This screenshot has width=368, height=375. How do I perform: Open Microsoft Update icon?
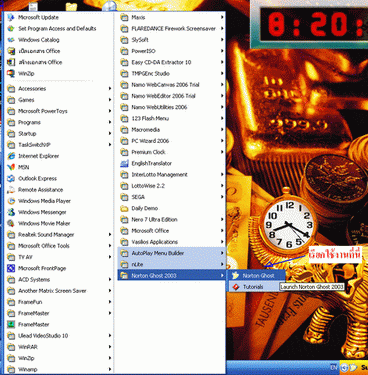pos(11,17)
